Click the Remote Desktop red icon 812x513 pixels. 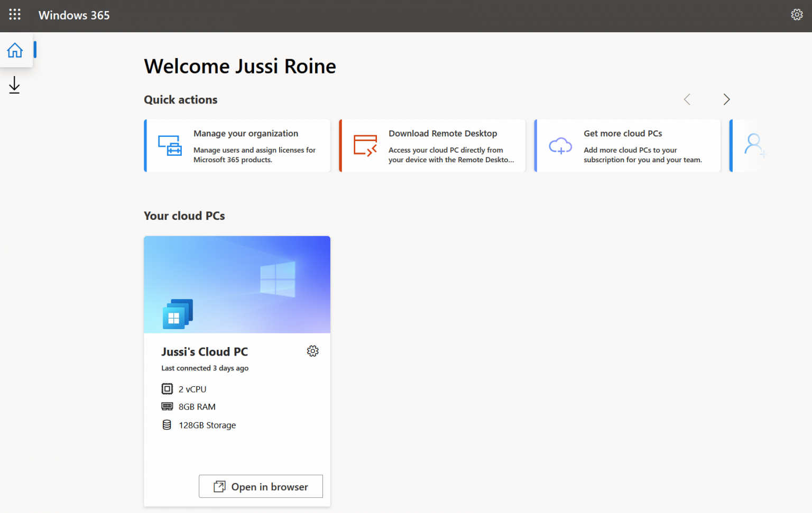tap(365, 145)
